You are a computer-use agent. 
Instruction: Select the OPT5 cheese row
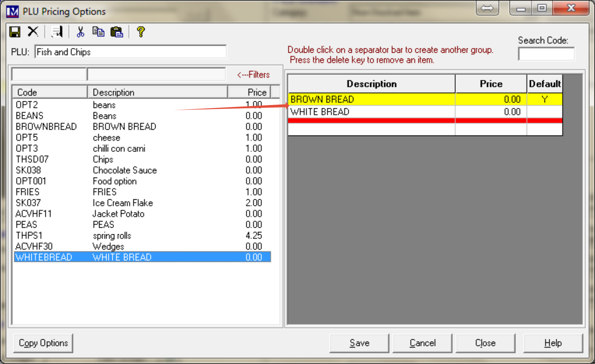click(142, 137)
